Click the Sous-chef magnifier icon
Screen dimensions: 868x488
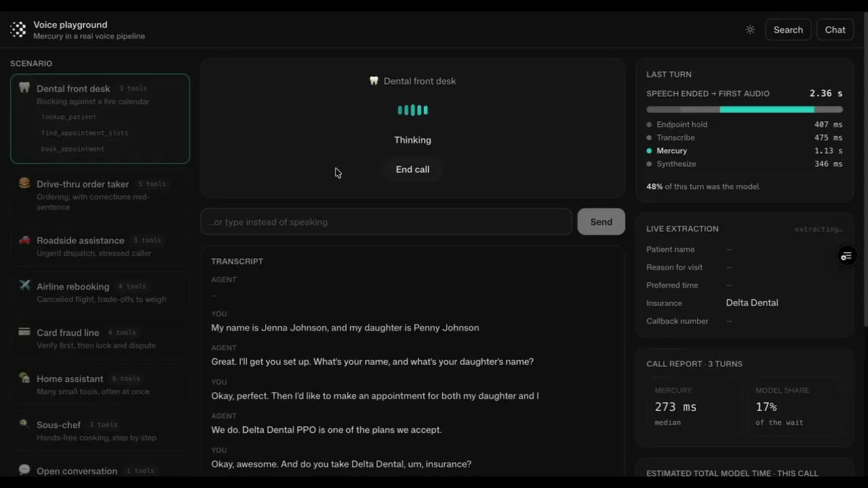pyautogui.click(x=24, y=424)
